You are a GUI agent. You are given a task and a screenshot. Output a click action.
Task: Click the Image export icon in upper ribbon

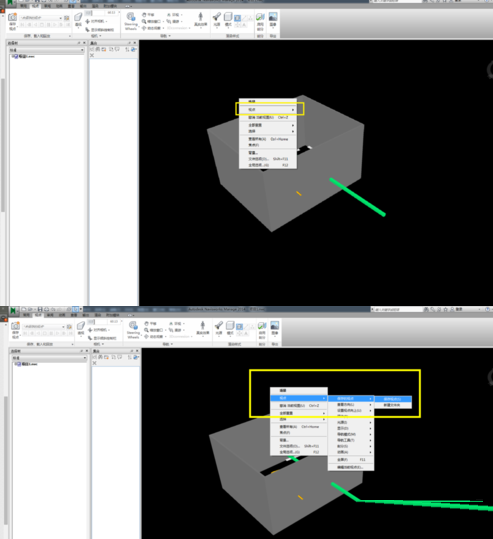point(273,17)
